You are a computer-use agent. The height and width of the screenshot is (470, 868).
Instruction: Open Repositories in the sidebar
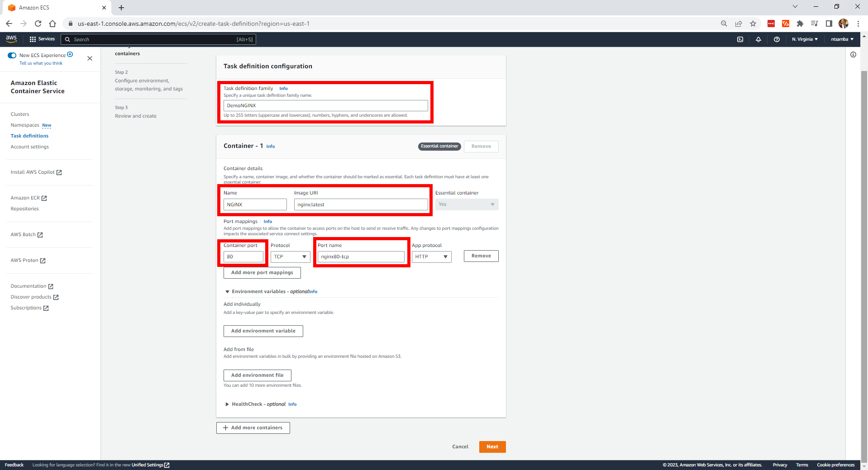(24, 209)
